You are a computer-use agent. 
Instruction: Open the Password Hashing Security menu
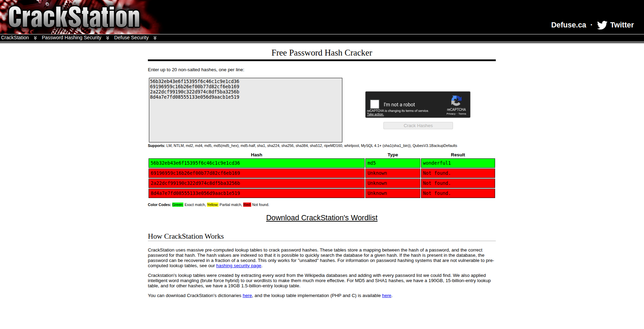tap(71, 38)
